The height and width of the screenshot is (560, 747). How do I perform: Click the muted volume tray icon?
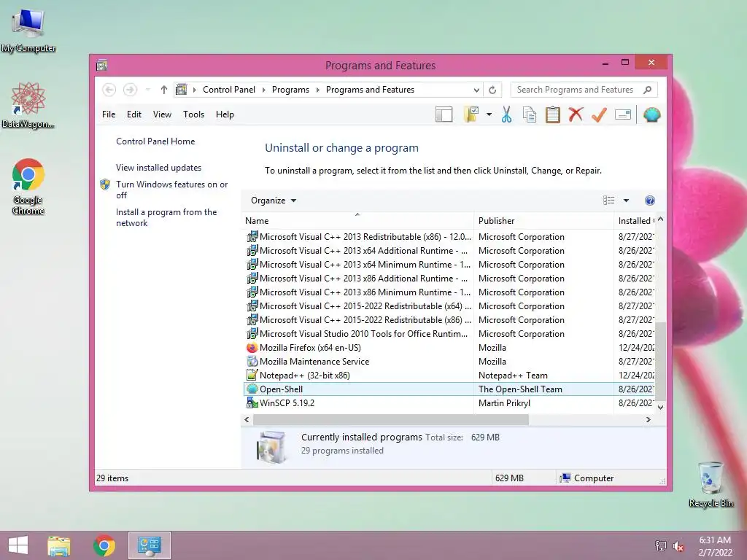click(678, 546)
